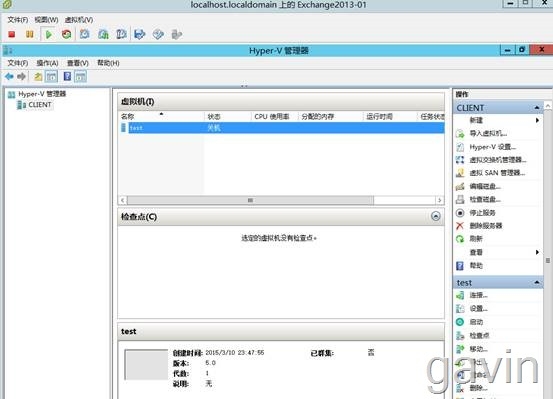
Task: Click the red X delete server action
Action: coord(460,226)
